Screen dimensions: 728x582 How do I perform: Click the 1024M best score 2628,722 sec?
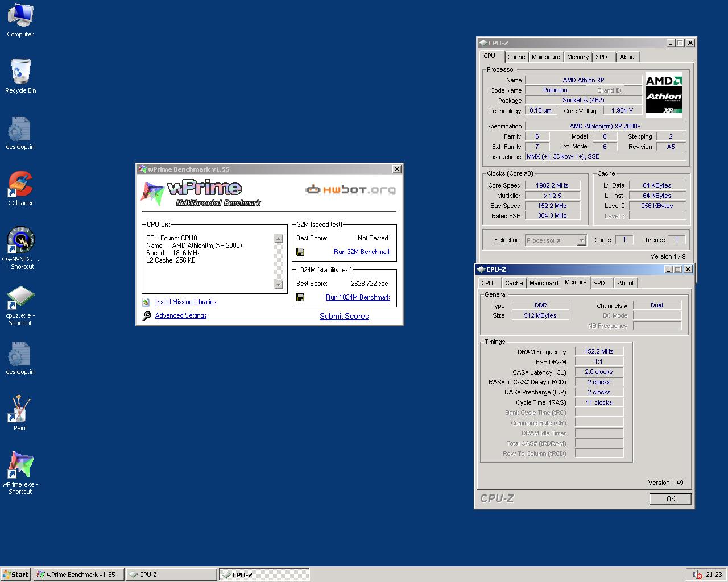tap(370, 284)
